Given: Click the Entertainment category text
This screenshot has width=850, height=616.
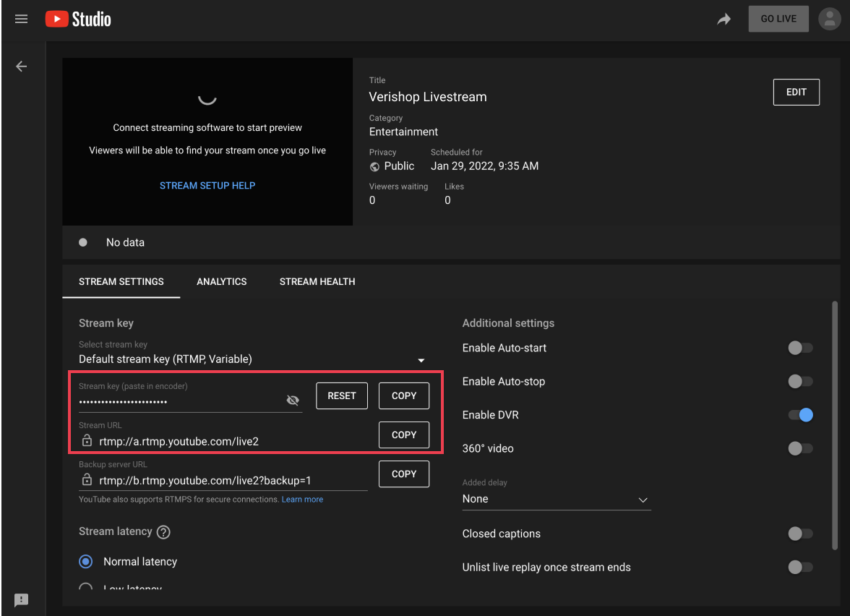Looking at the screenshot, I should coord(403,132).
